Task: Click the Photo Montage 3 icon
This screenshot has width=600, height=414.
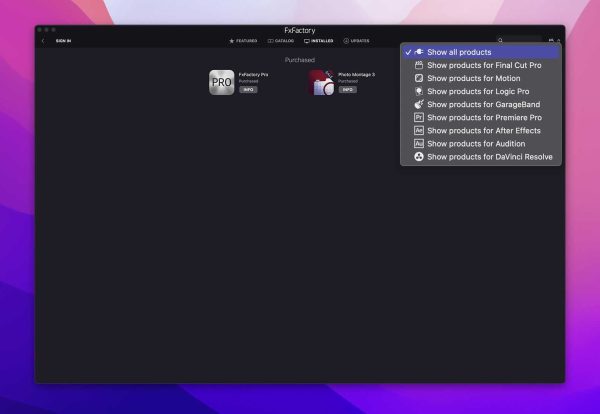Action: pos(322,82)
